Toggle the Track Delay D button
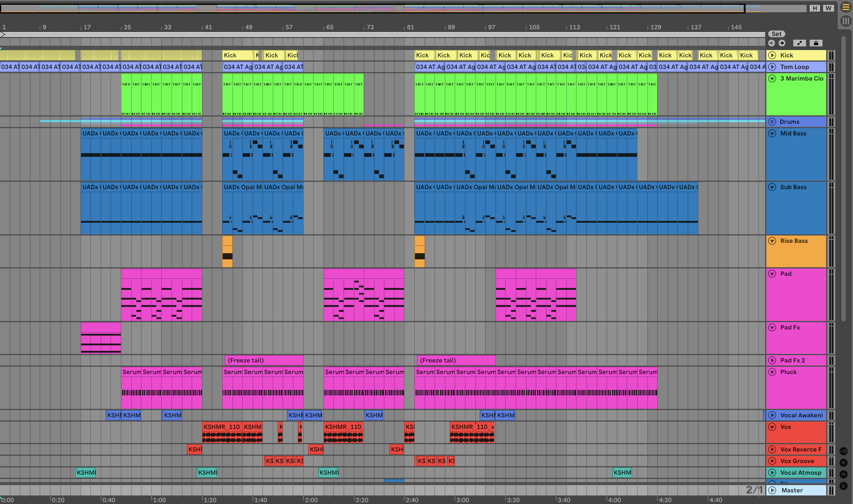The width and height of the screenshot is (853, 504). pos(844,486)
